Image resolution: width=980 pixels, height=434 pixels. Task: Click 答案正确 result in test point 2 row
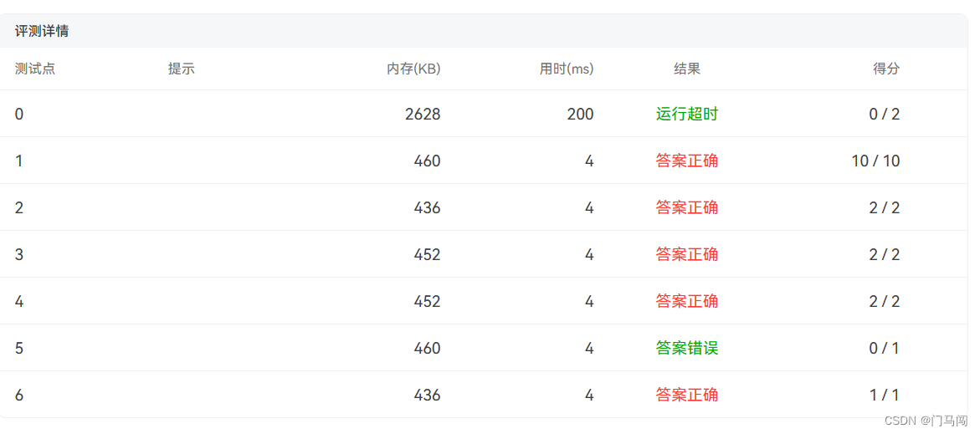coord(687,207)
